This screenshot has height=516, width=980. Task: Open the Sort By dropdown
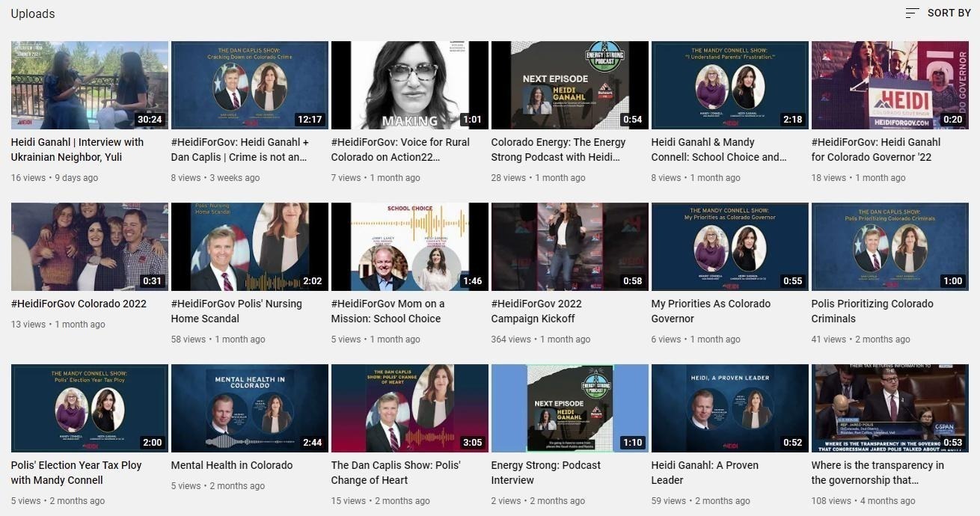[x=948, y=13]
